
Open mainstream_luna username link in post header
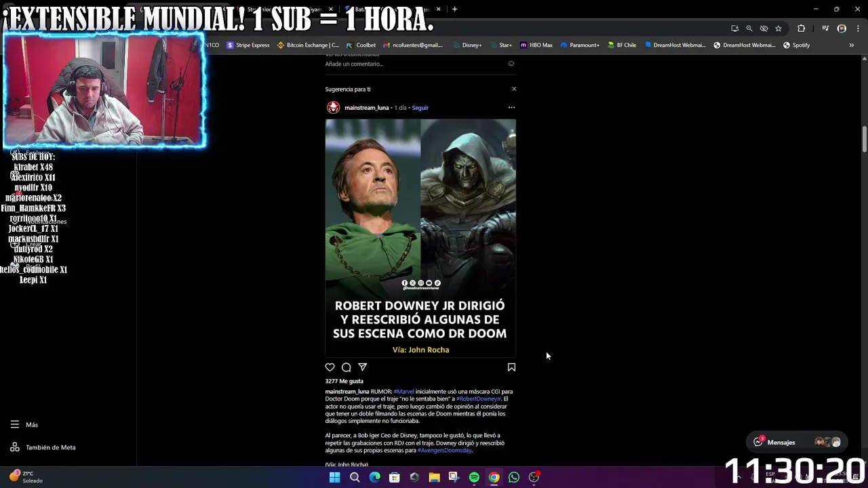click(366, 108)
